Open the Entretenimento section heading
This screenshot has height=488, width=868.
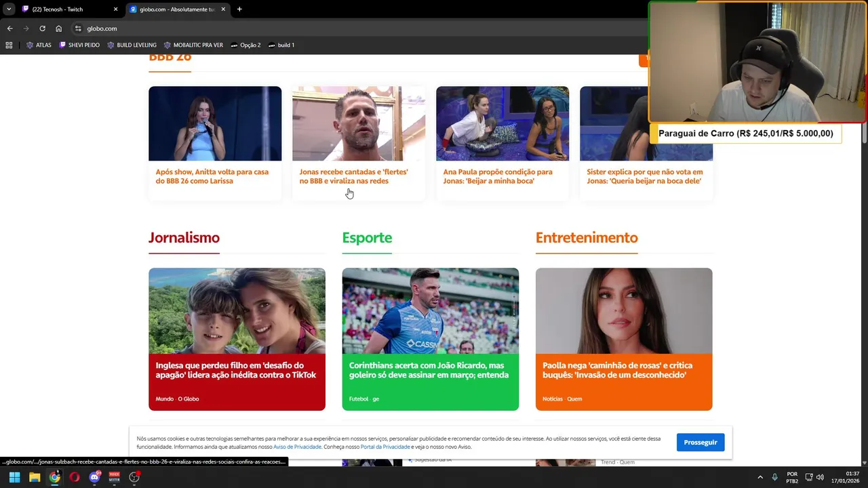point(587,238)
